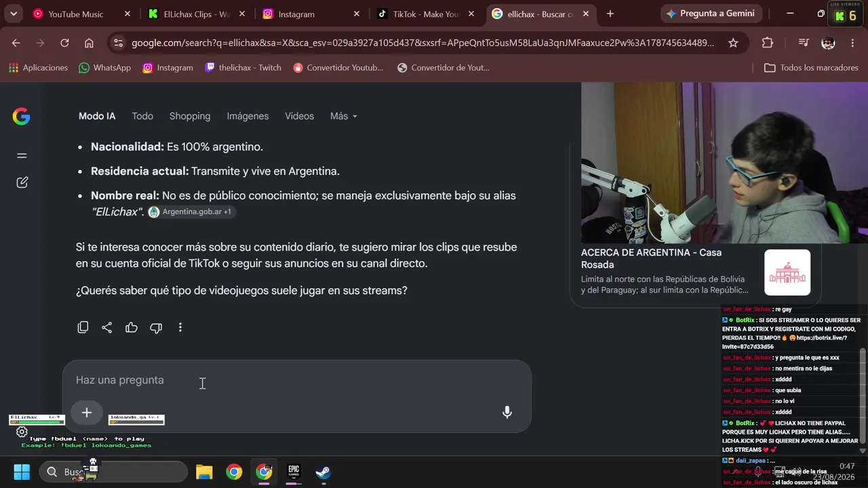The image size is (868, 488).
Task: Close the YouTube Music tab
Action: pos(127,14)
